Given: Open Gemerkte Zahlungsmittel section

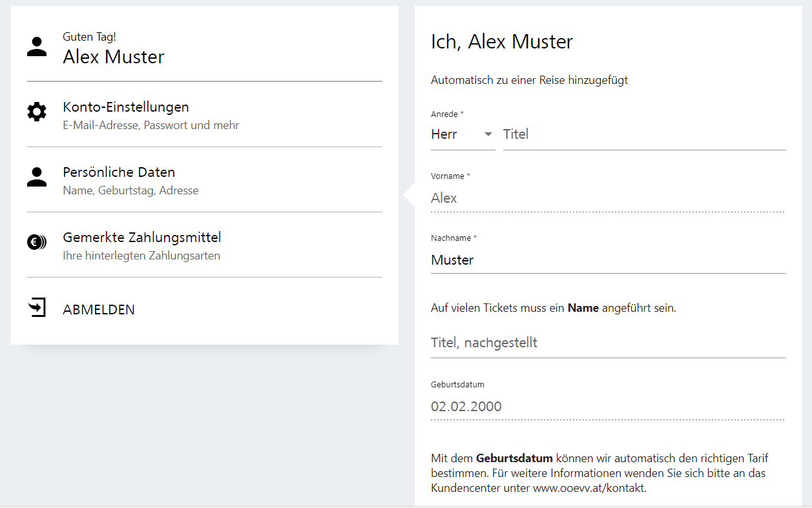Looking at the screenshot, I should [x=141, y=238].
